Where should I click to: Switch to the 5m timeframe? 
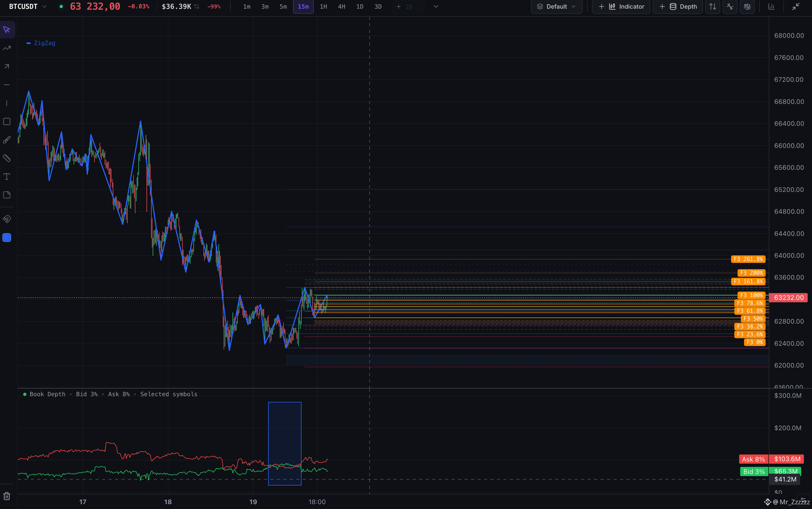(x=283, y=6)
